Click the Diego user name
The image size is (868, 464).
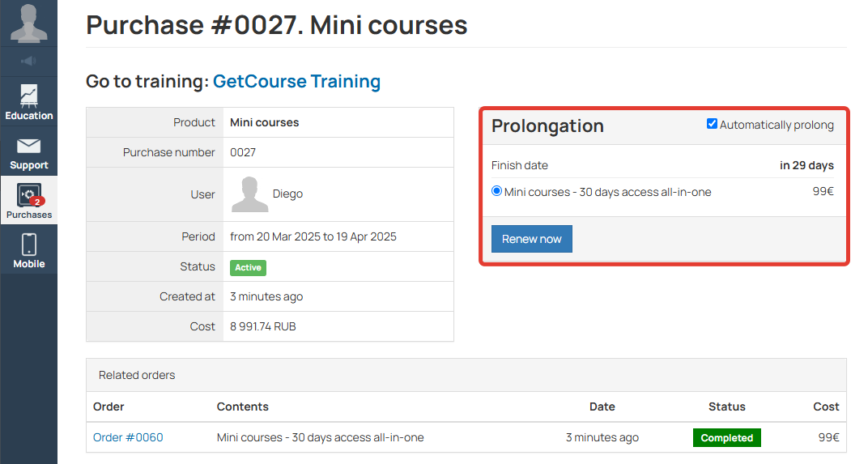tap(287, 194)
